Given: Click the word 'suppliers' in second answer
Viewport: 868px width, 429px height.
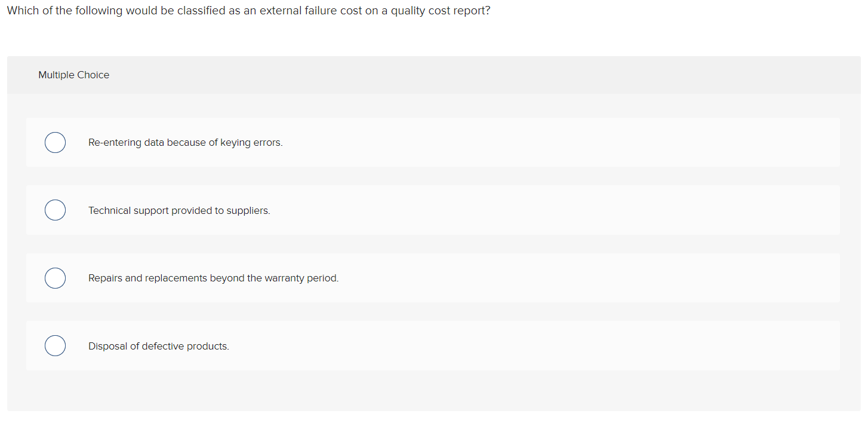Looking at the screenshot, I should 248,211.
